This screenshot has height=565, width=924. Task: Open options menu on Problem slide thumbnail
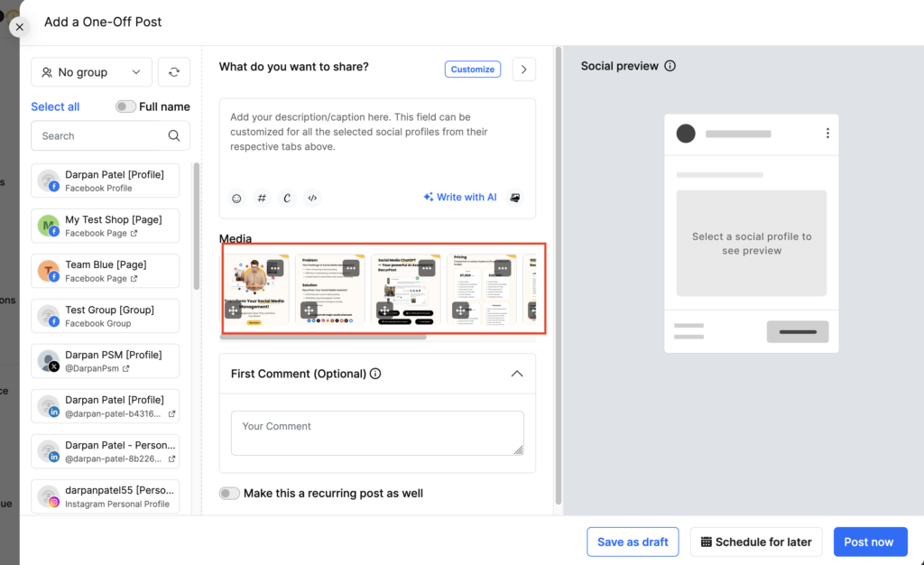coord(351,268)
